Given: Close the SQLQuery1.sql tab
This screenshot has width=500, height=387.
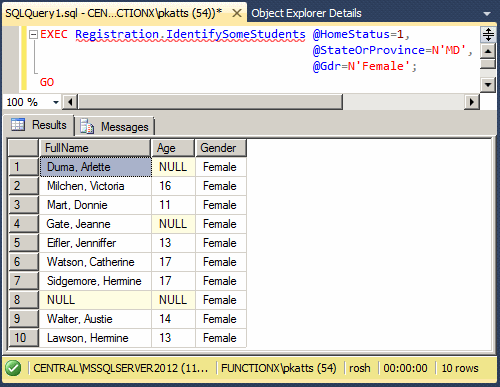Looking at the screenshot, I should pos(237,13).
